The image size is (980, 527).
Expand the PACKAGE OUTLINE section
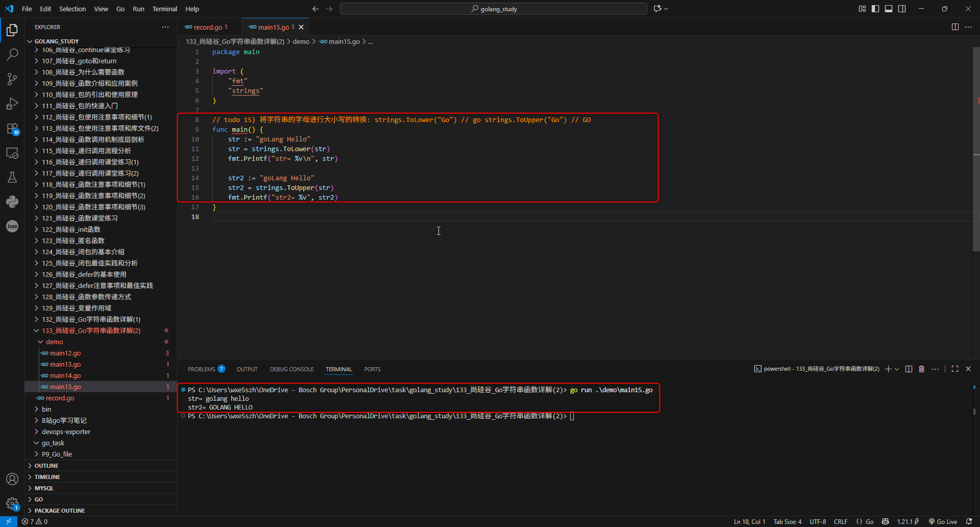(x=101, y=511)
